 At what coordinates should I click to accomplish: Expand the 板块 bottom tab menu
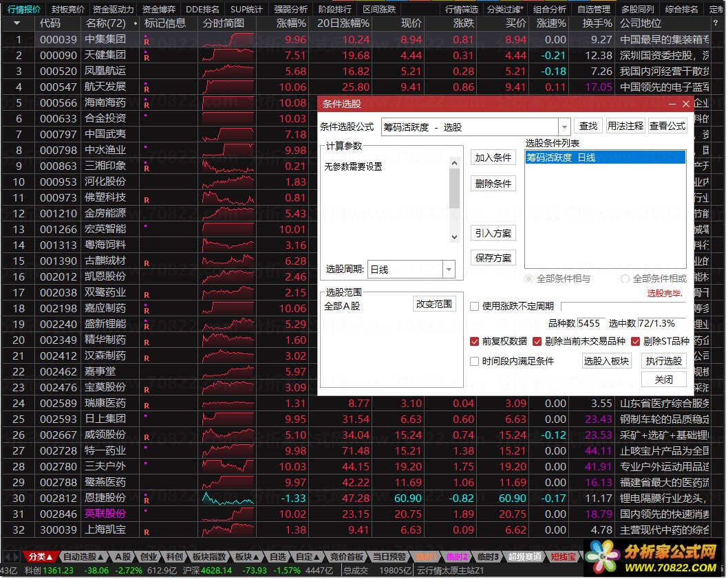(x=247, y=557)
